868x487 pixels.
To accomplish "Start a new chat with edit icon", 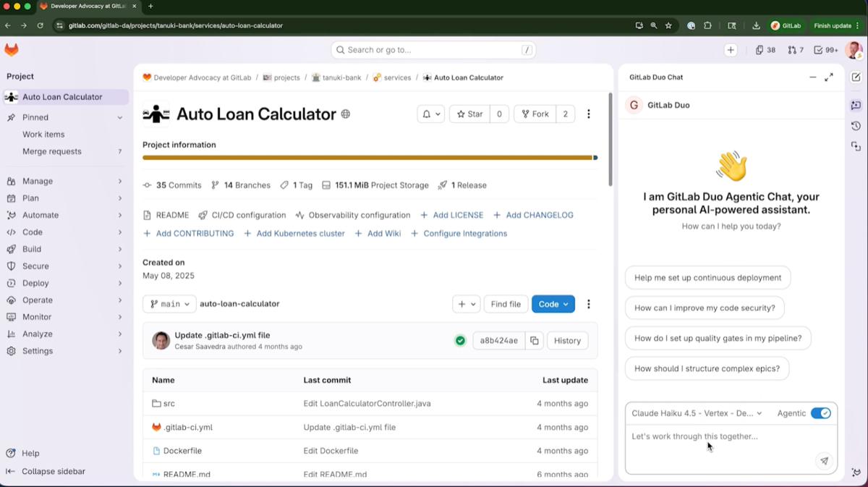I will 856,77.
